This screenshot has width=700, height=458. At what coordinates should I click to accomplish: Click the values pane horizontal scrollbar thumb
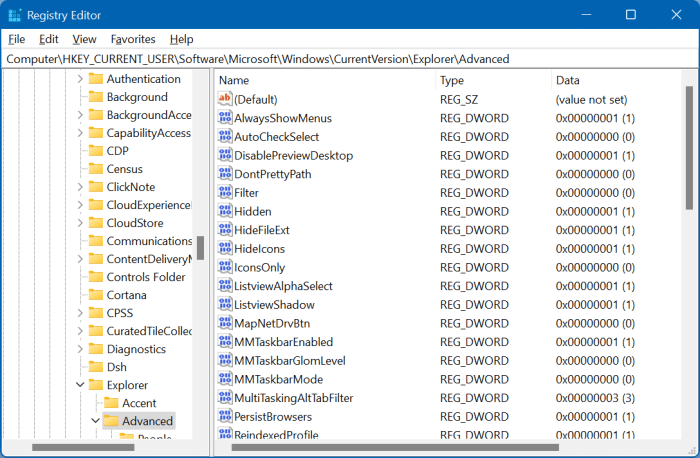[395, 447]
